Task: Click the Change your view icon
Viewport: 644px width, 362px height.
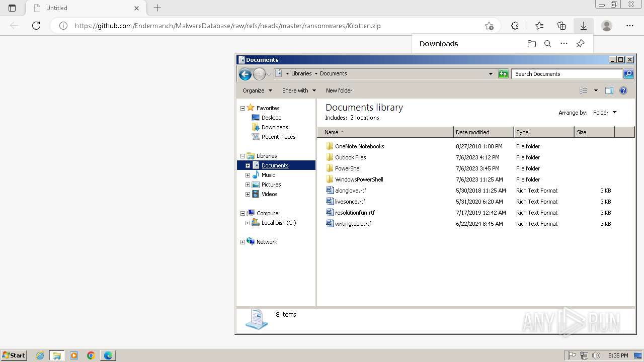Action: point(584,90)
